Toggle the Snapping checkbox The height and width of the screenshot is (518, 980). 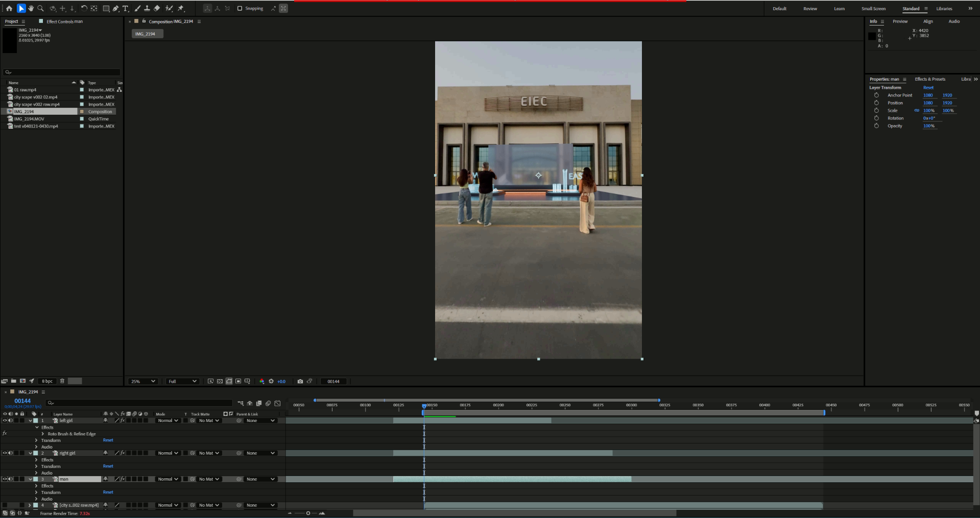coord(240,8)
